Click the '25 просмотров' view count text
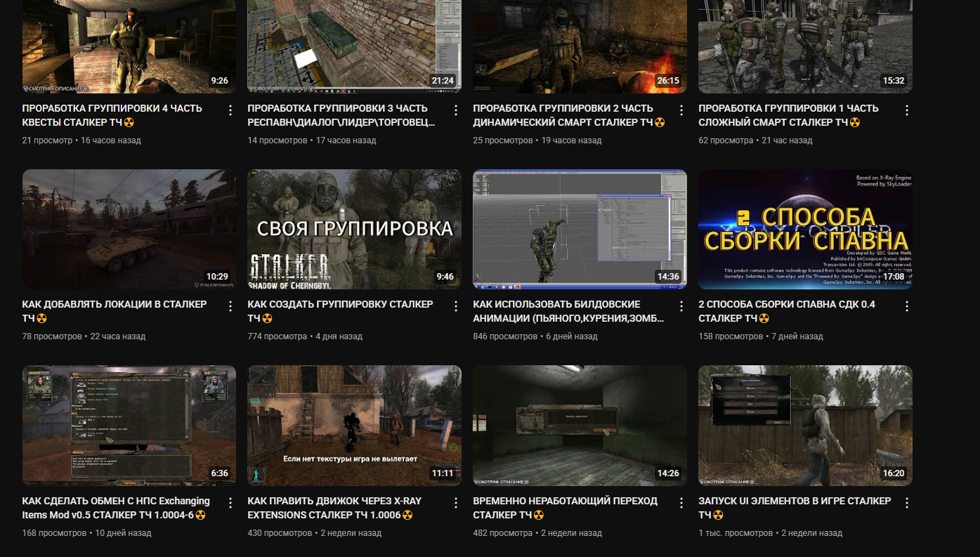Image resolution: width=980 pixels, height=557 pixels. pos(503,140)
